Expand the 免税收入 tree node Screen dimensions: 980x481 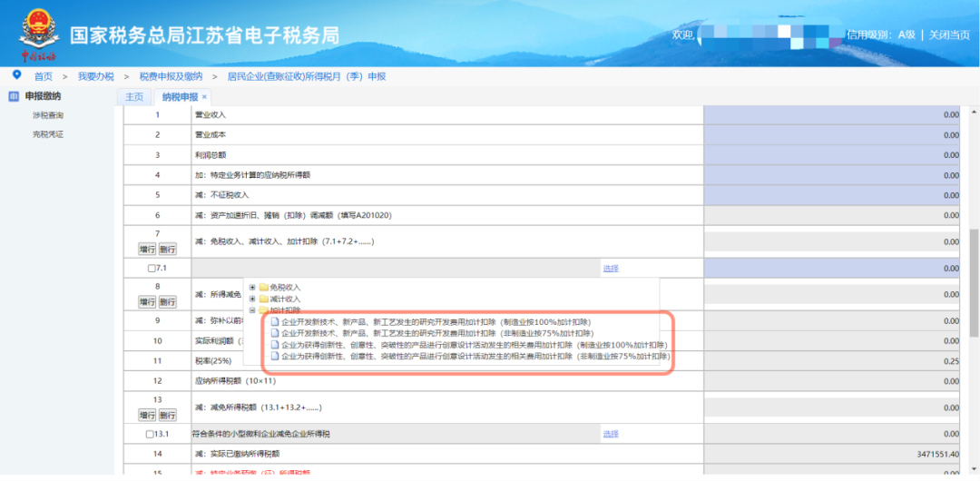pos(252,287)
